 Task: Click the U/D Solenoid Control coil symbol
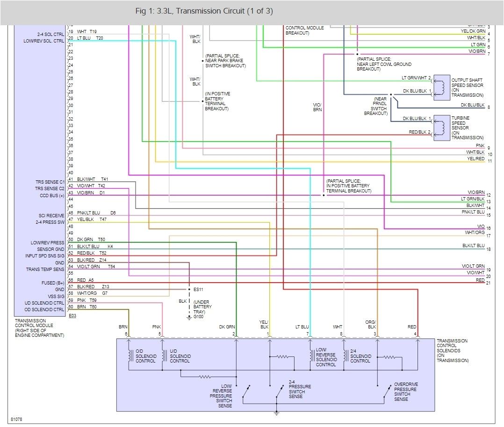coord(163,356)
